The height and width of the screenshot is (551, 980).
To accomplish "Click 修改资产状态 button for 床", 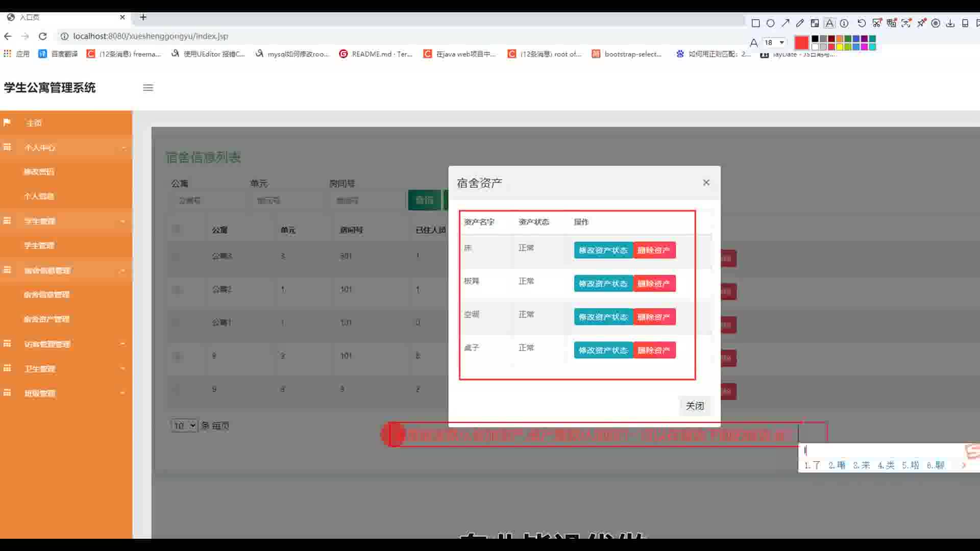I will pos(603,251).
